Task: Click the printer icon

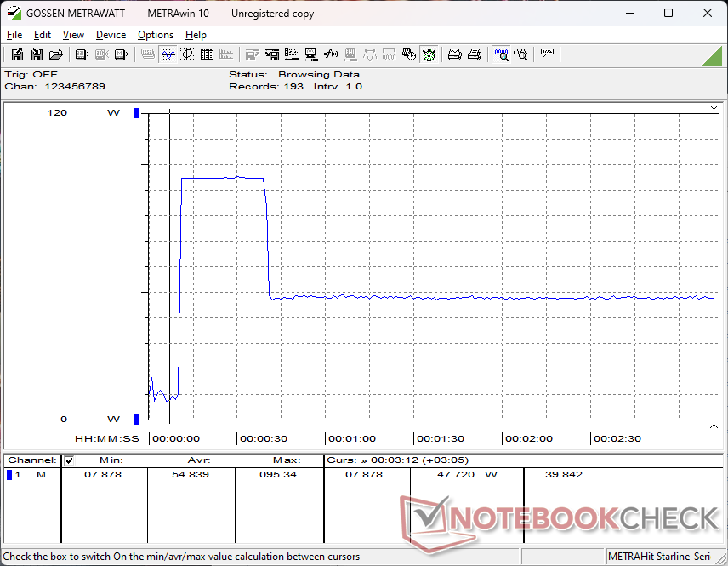Action: coord(474,54)
